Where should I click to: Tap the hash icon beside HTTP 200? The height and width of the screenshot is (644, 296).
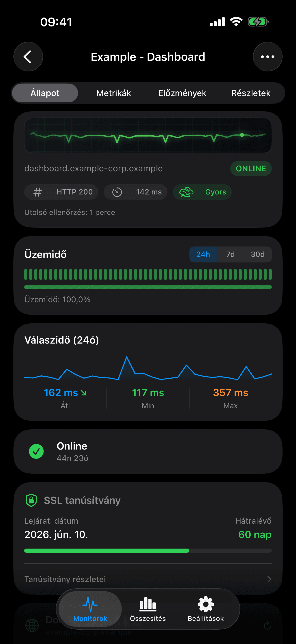tap(37, 192)
